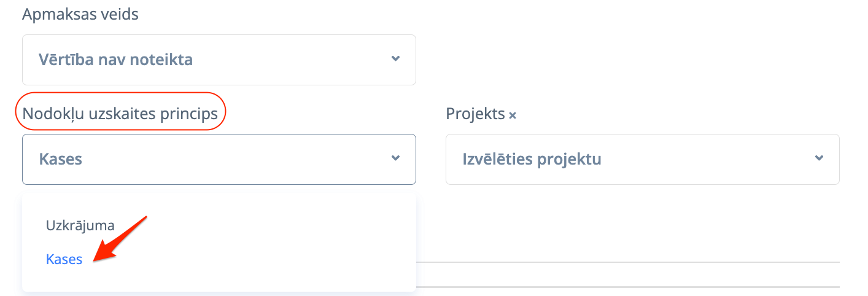This screenshot has width=868, height=296.
Task: Click the "Apmaksas veids" label
Action: (80, 14)
